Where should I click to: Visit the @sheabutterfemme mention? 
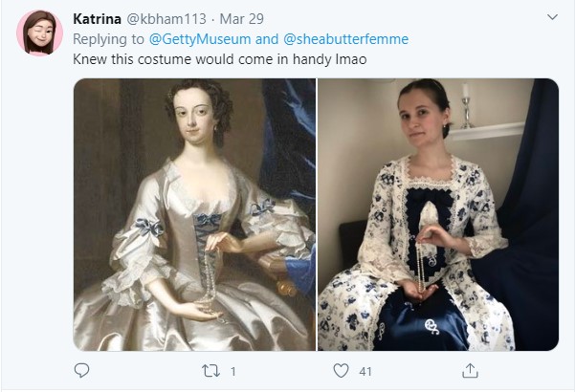[x=349, y=38]
